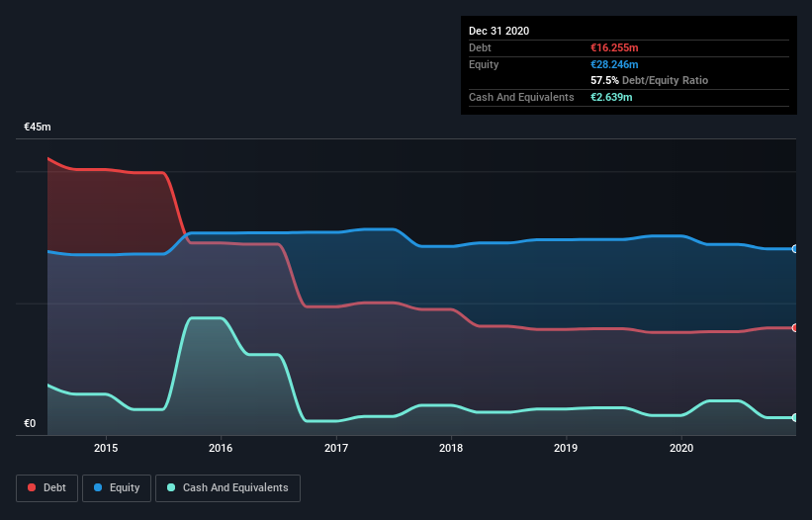Viewport: 812px width, 520px height.
Task: Toggle the Cash And Equivalents legend button
Action: click(227, 488)
